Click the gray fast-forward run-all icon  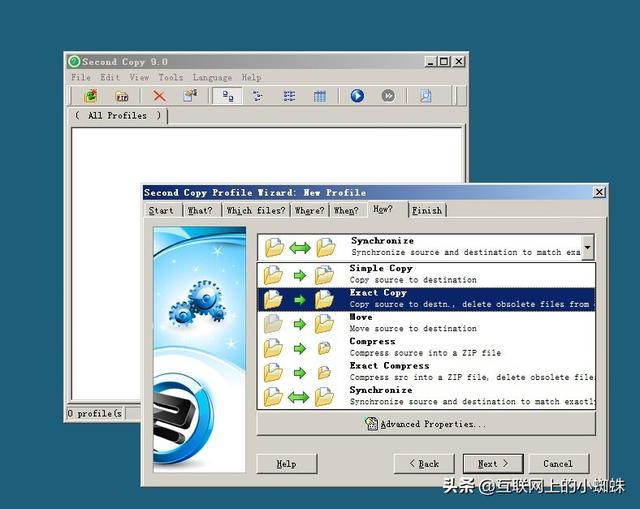pos(388,96)
